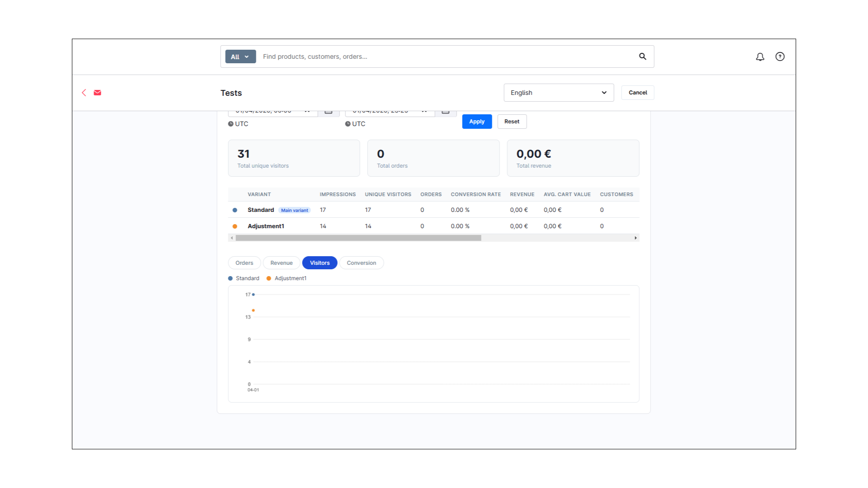Open the calendar picker for the end date
Screen dimensions: 868x488
(x=445, y=111)
